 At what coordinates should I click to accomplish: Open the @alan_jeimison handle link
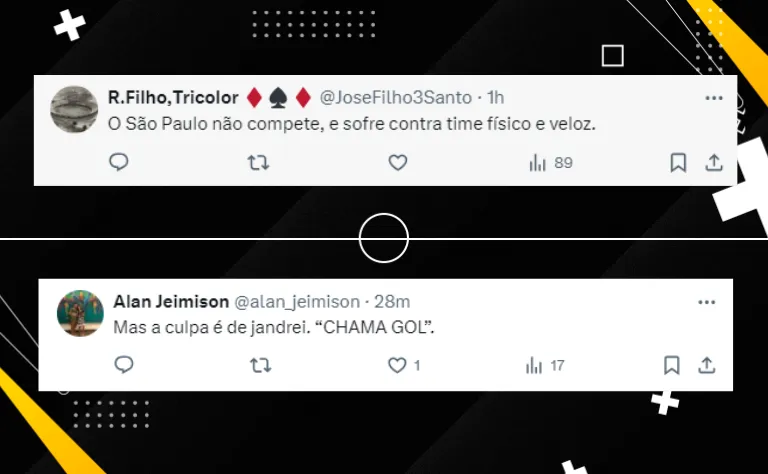(297, 302)
